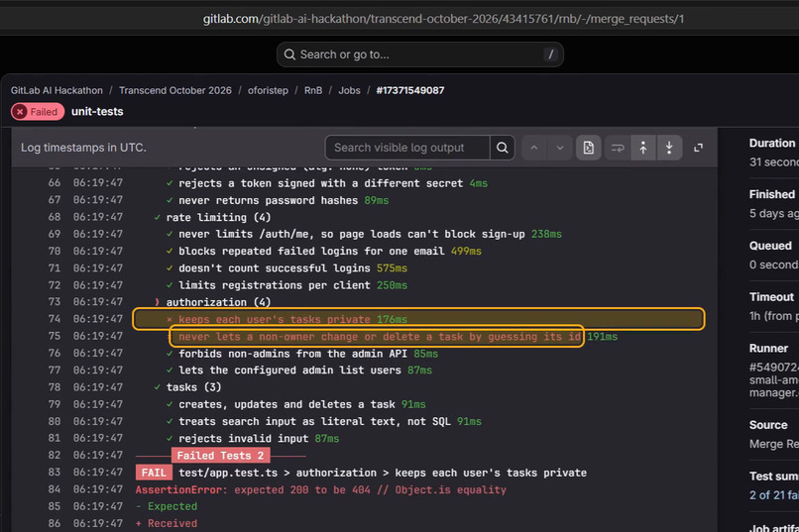Click 'creates, updates and deletes a task'

(286, 404)
